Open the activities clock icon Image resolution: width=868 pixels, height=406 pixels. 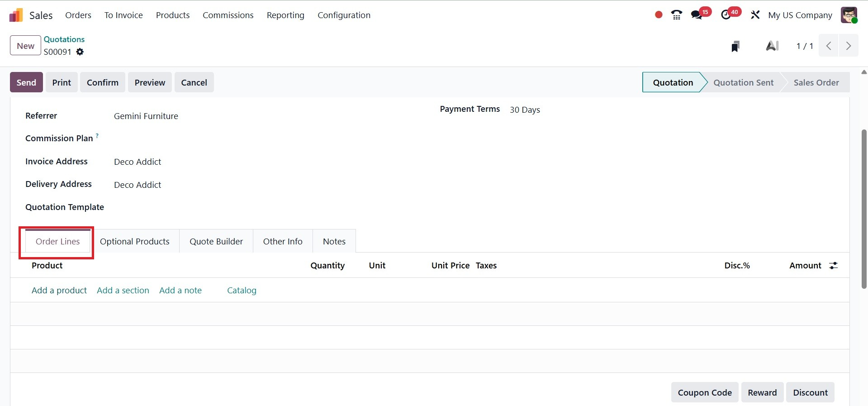pyautogui.click(x=726, y=15)
